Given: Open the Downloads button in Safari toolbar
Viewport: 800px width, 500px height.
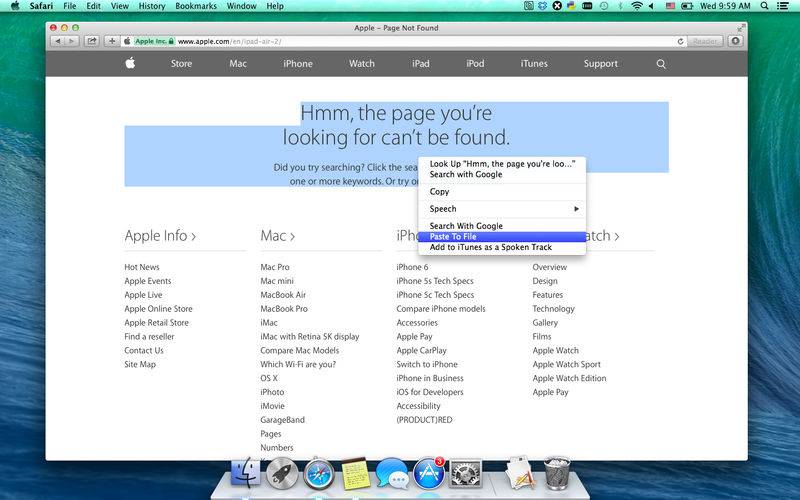Looking at the screenshot, I should click(x=735, y=41).
